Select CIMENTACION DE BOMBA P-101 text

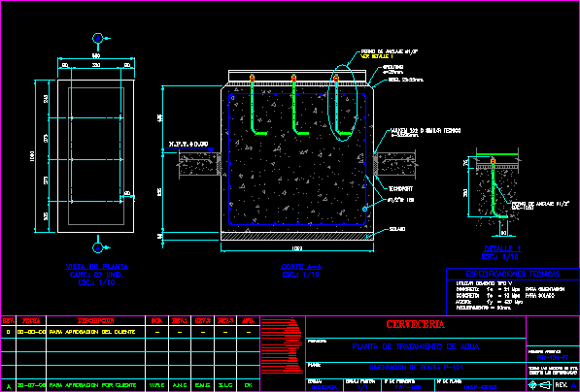(x=416, y=368)
